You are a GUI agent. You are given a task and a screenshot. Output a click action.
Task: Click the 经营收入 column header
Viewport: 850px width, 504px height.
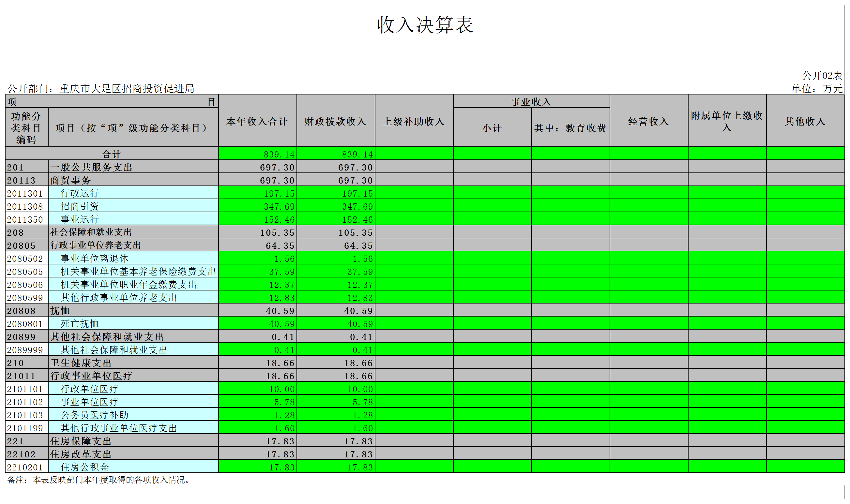click(x=648, y=121)
